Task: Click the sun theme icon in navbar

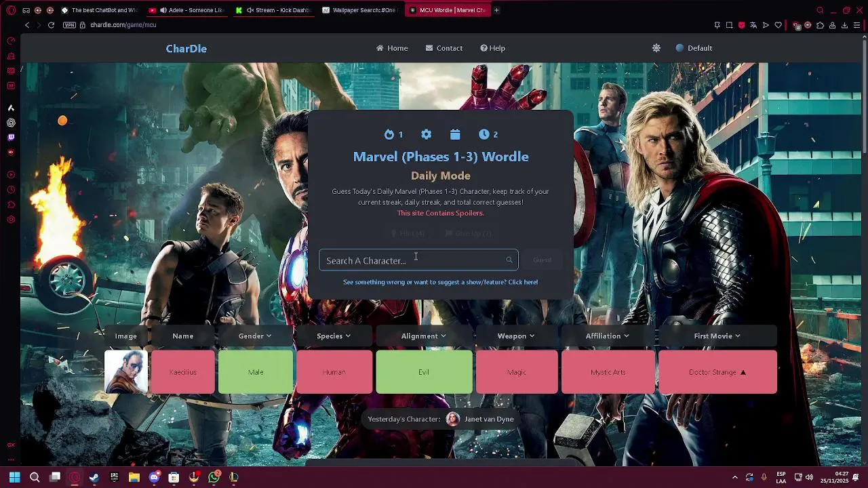Action: point(656,48)
